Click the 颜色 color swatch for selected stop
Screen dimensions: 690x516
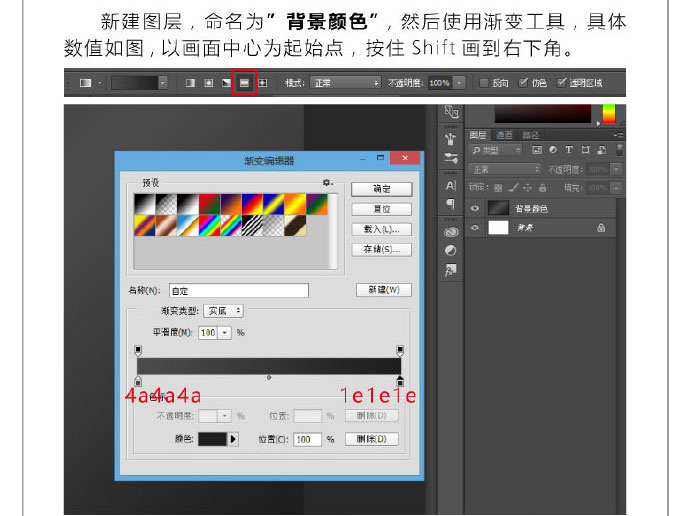coord(212,439)
